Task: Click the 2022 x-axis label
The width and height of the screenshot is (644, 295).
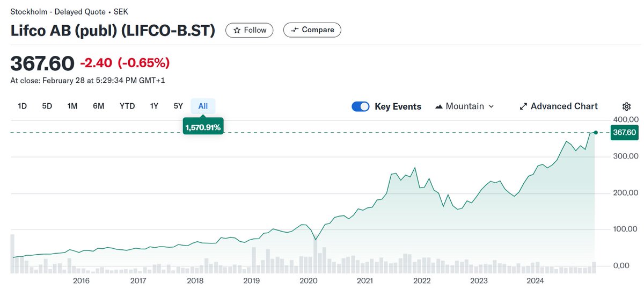Action: click(x=422, y=280)
